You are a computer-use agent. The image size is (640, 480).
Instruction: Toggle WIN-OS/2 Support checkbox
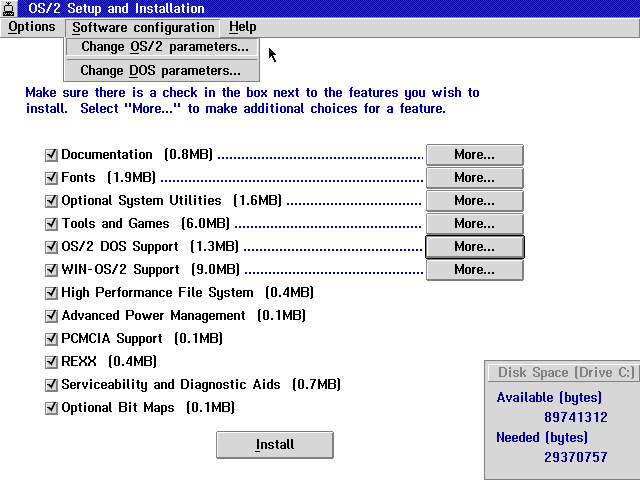click(x=51, y=270)
